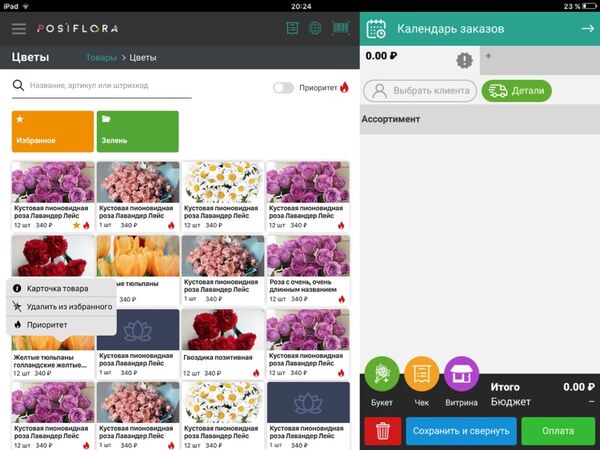Create a bouquet with Букет icon
Screen dimensions: 600x450
[x=382, y=374]
